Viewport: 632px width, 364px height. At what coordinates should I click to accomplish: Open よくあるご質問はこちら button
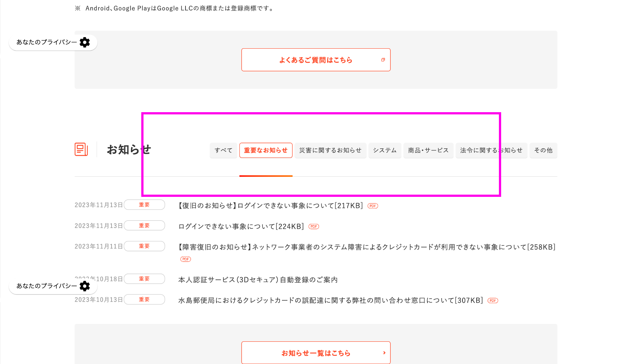point(316,60)
